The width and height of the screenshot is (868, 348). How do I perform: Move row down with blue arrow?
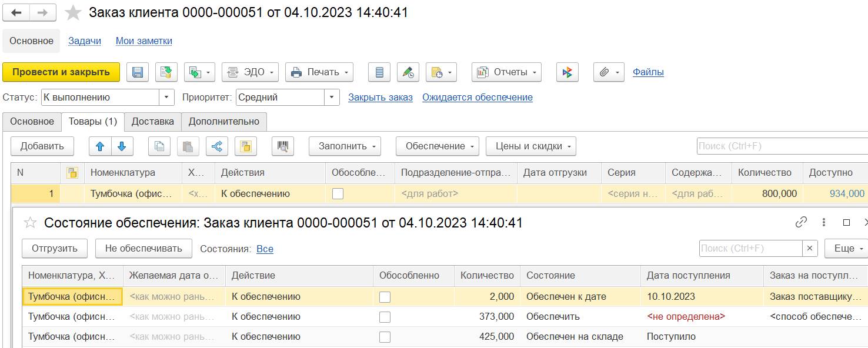122,146
